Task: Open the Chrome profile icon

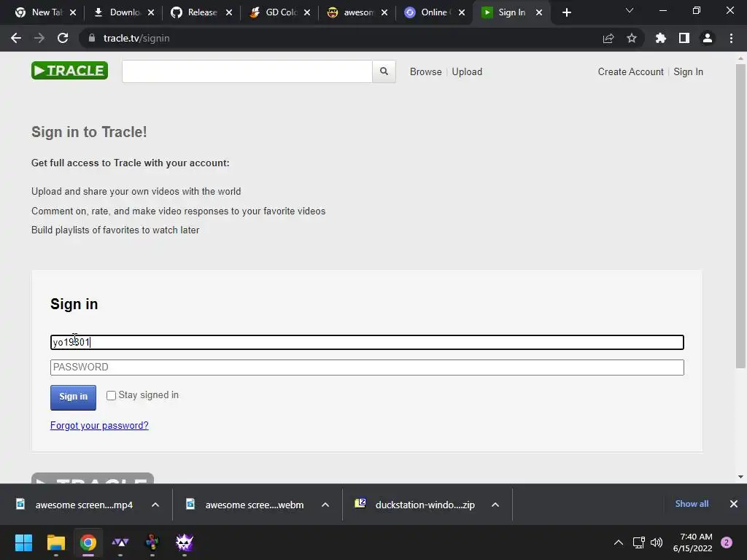Action: (x=708, y=38)
